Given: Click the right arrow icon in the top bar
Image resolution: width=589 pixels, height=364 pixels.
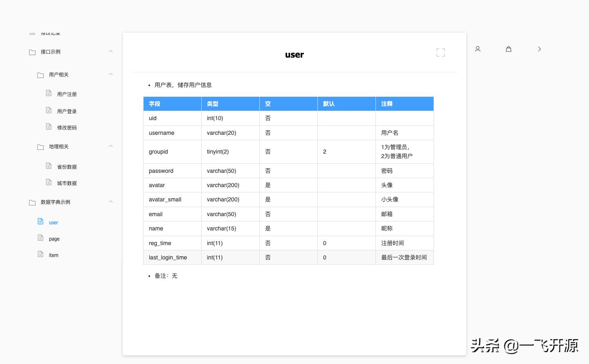Looking at the screenshot, I should coord(540,49).
